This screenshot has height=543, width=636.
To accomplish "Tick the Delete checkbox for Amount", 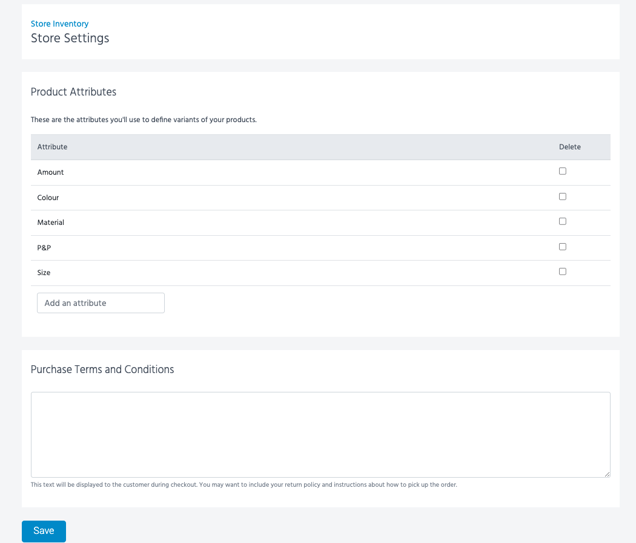I will pos(562,171).
